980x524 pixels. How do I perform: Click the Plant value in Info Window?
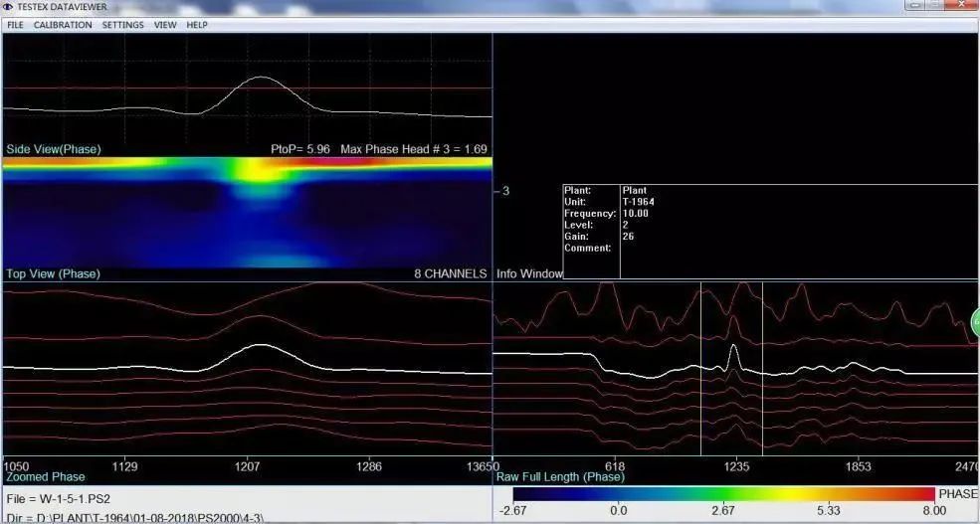(x=635, y=191)
